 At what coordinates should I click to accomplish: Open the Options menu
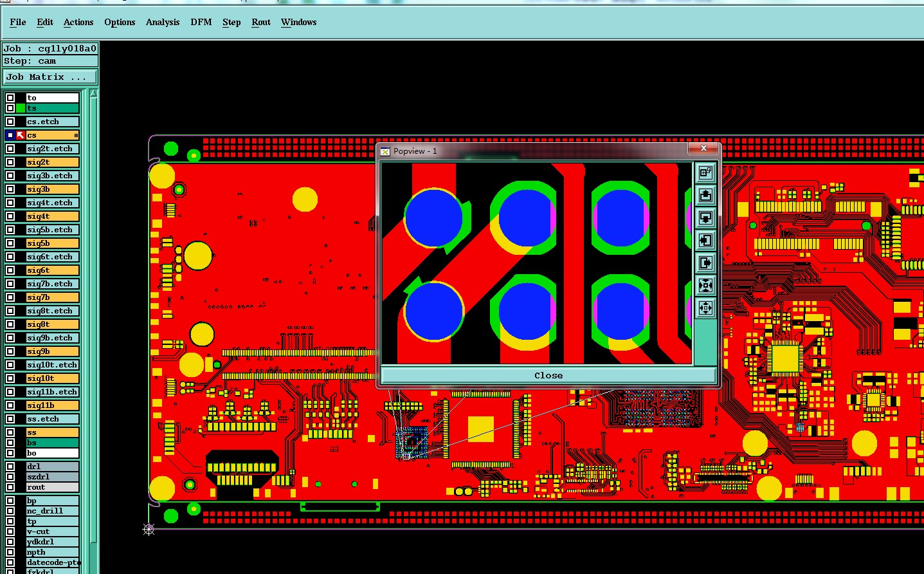tap(120, 22)
